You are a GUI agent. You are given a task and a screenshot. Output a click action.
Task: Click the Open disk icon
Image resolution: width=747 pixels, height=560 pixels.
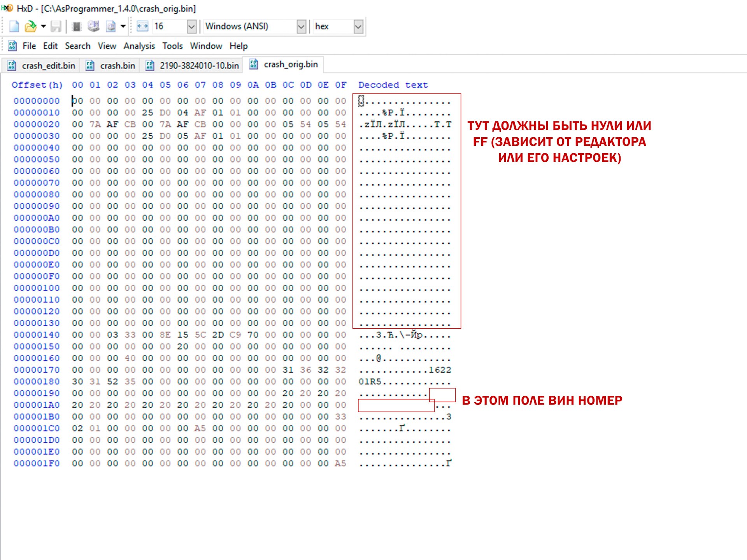point(93,26)
